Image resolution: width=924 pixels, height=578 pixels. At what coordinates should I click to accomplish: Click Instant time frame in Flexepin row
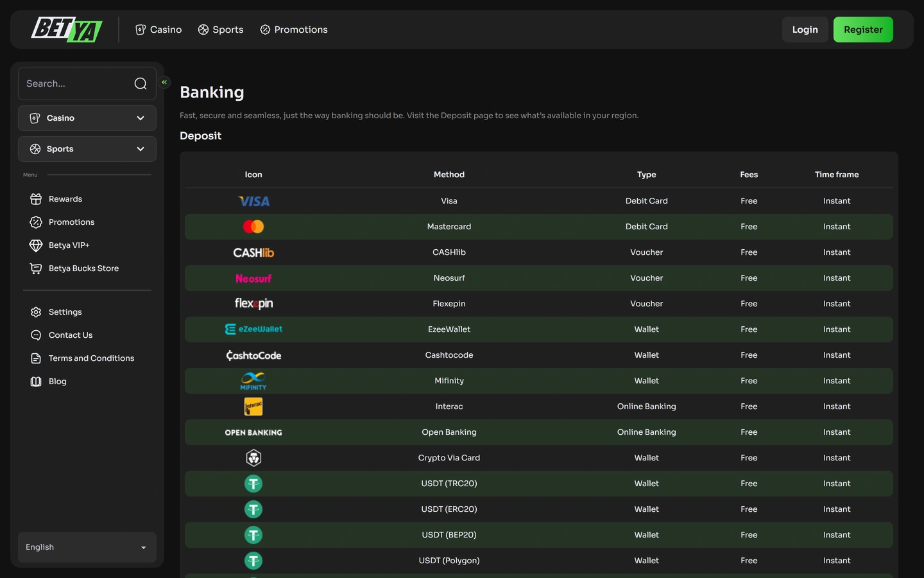click(x=837, y=304)
